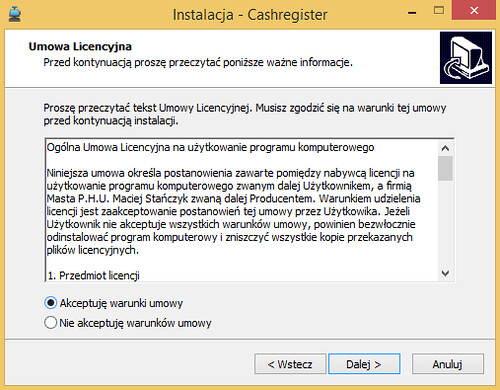Click the 'Ogólna Umowa Licencyjna' first line
The height and width of the screenshot is (390, 500).
[210, 147]
